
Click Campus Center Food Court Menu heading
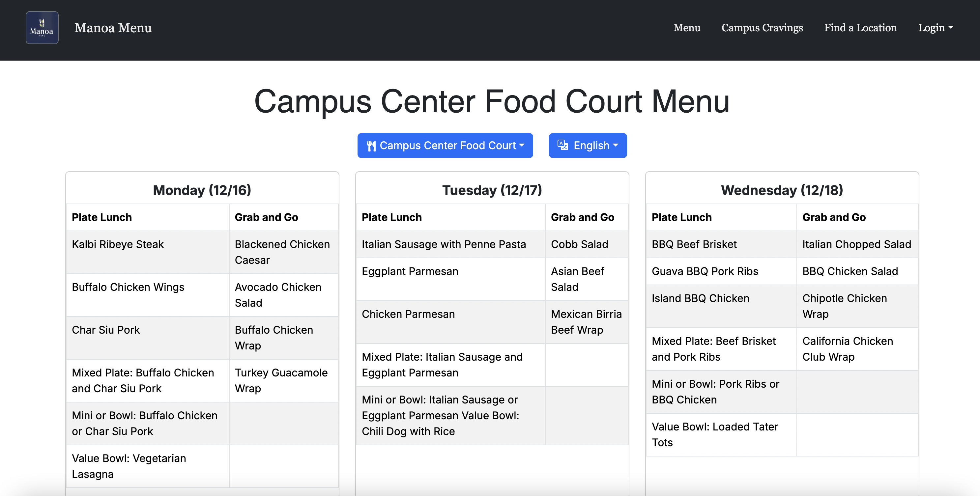tap(492, 101)
